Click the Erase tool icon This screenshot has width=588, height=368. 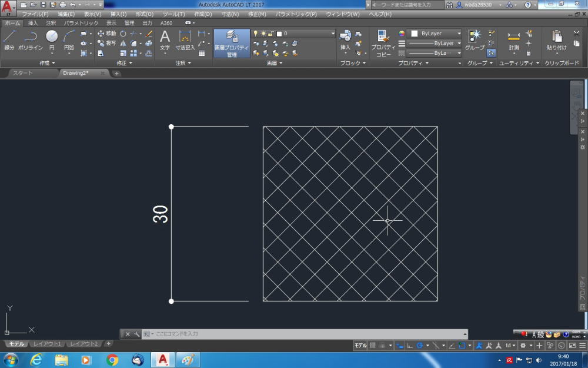coord(149,34)
